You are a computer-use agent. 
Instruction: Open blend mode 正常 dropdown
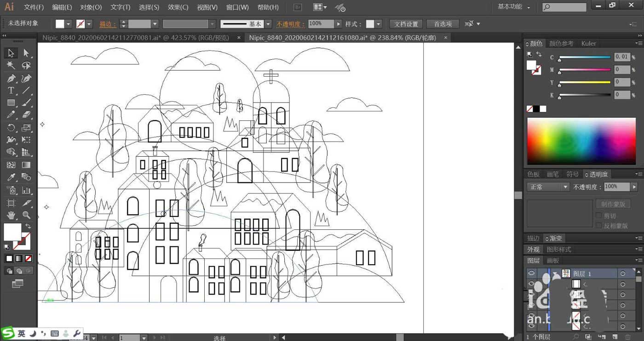coord(548,187)
